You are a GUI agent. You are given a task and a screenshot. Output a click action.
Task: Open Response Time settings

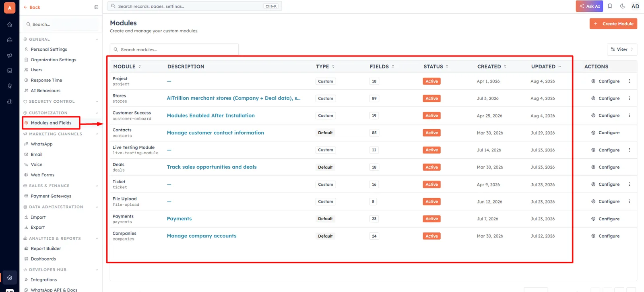(46, 80)
